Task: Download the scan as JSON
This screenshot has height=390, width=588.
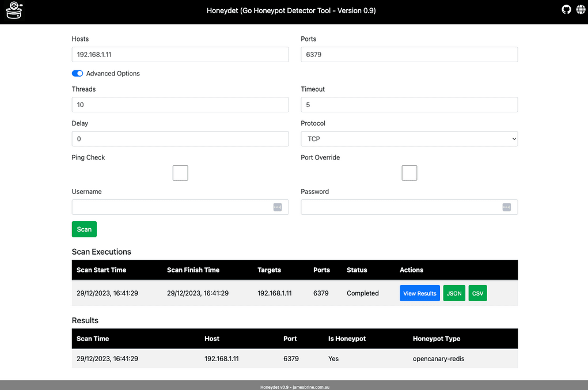Action: coord(454,293)
